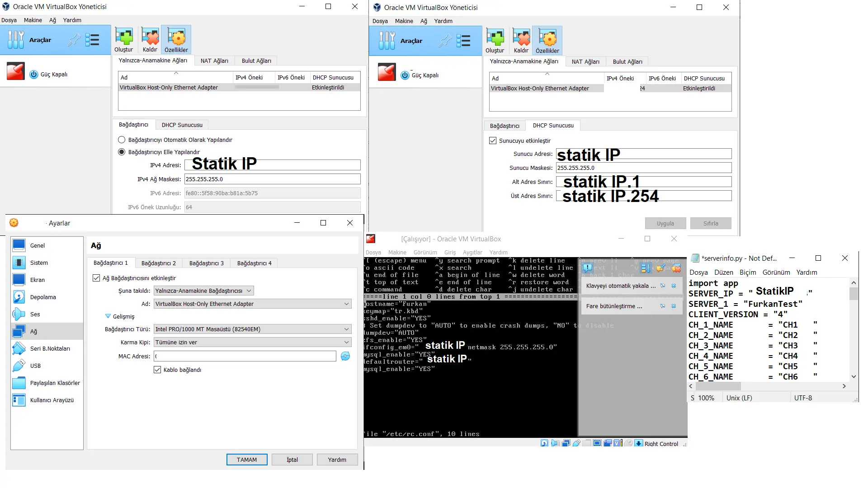The width and height of the screenshot is (868, 488).
Task: Click Kaldır icon in right VirtualBox manager
Action: [x=521, y=41]
